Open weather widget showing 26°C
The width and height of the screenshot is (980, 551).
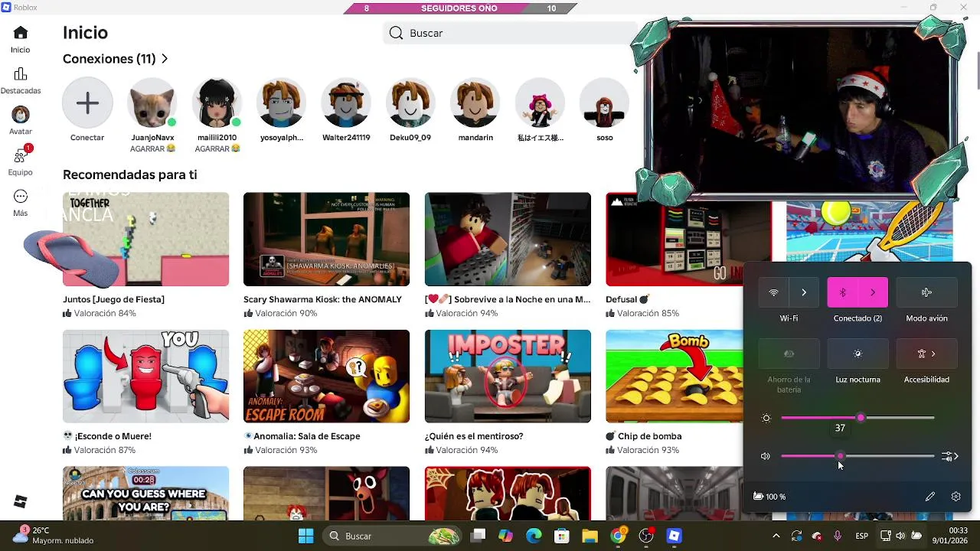[x=55, y=535]
